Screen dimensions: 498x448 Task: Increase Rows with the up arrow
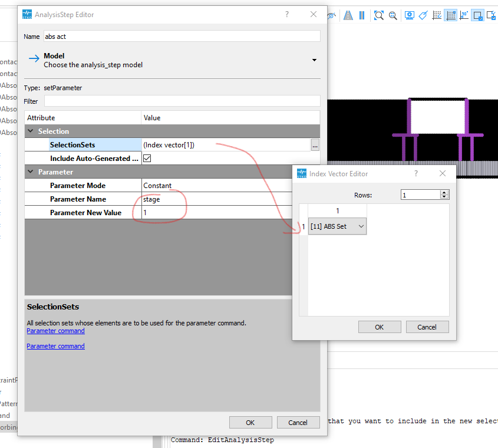[444, 193]
